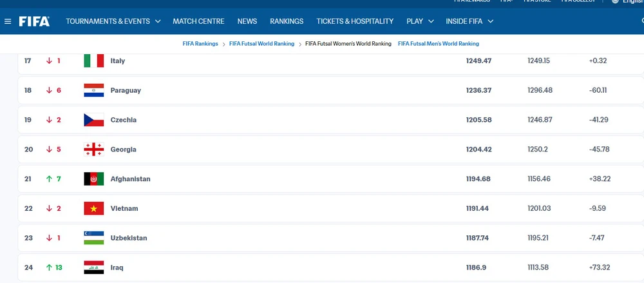Screen dimensions: 644x283
Task: Open the hamburger menu icon
Action: click(8, 21)
